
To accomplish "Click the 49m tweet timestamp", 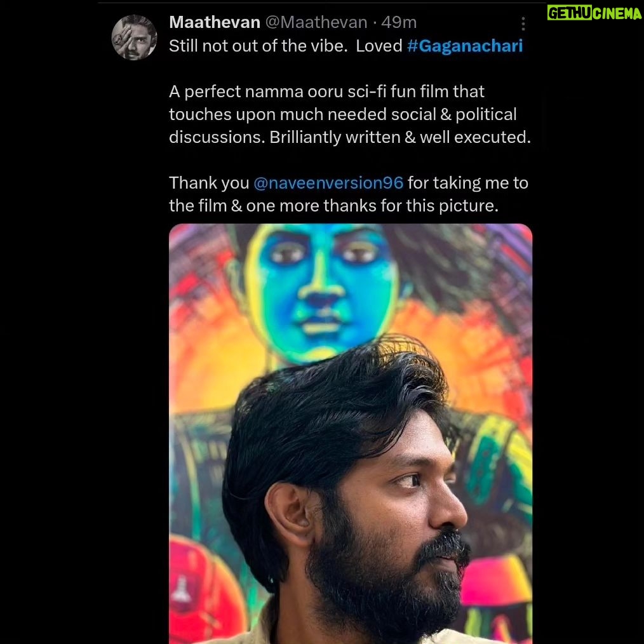I will (399, 22).
